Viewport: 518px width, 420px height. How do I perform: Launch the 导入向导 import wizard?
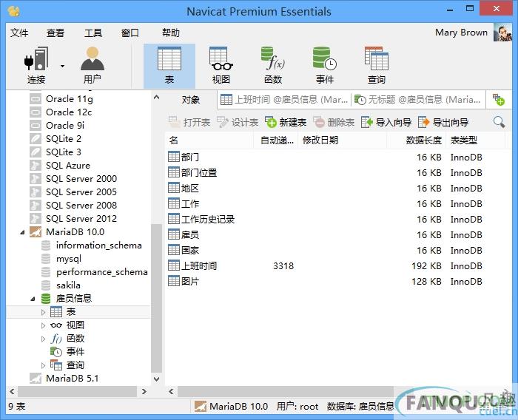point(386,123)
